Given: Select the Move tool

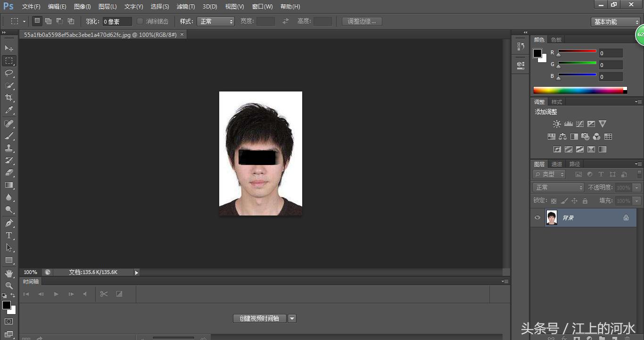Looking at the screenshot, I should point(9,49).
